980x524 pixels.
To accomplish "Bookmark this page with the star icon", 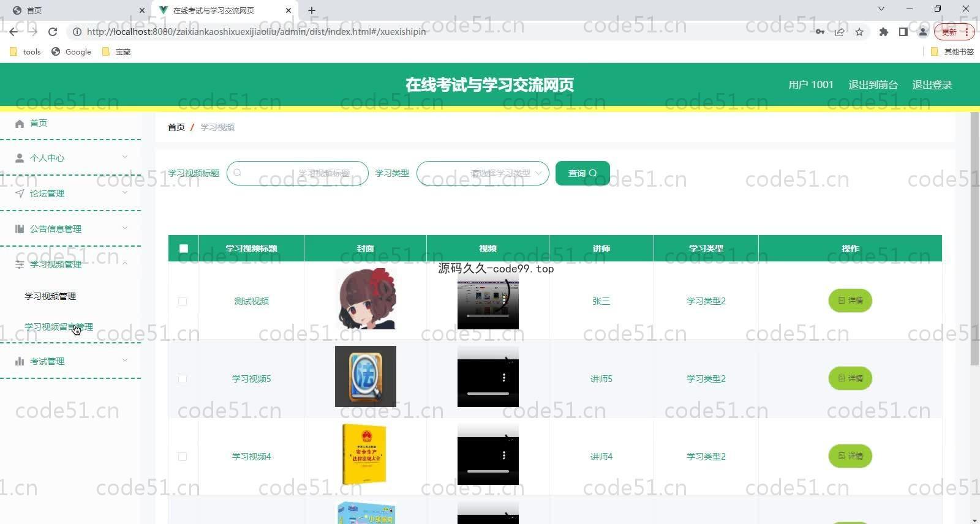I will 859,32.
